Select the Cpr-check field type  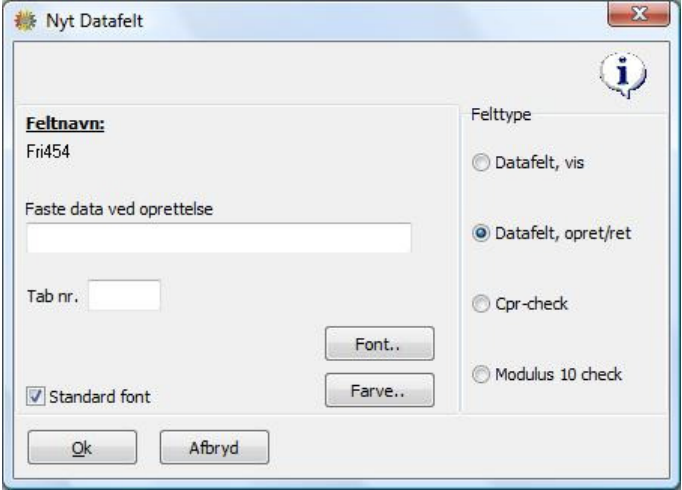click(x=481, y=303)
